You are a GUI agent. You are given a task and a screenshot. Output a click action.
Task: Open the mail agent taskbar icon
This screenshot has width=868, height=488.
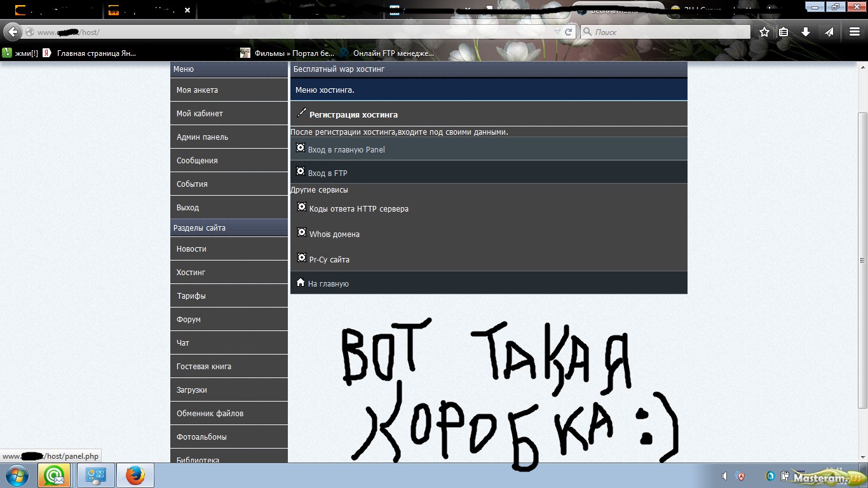54,475
